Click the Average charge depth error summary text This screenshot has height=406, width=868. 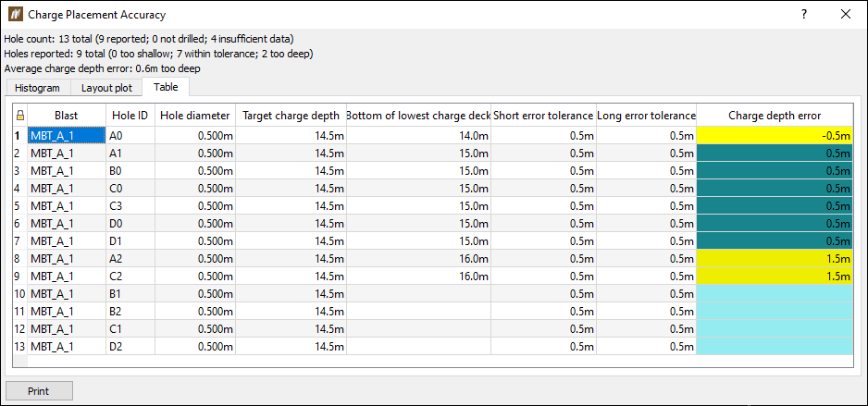coord(102,68)
